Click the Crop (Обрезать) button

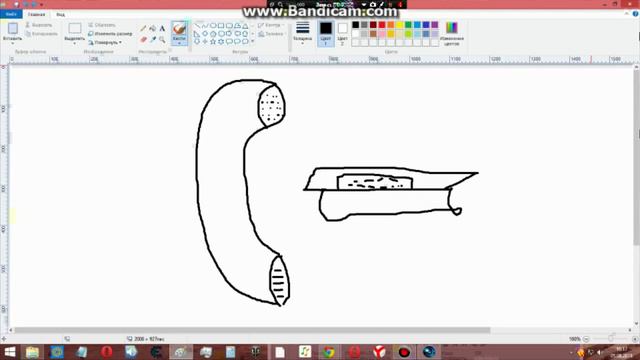102,25
